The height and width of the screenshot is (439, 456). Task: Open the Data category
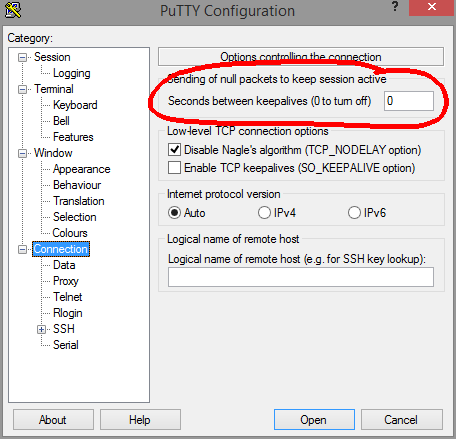coord(64,265)
